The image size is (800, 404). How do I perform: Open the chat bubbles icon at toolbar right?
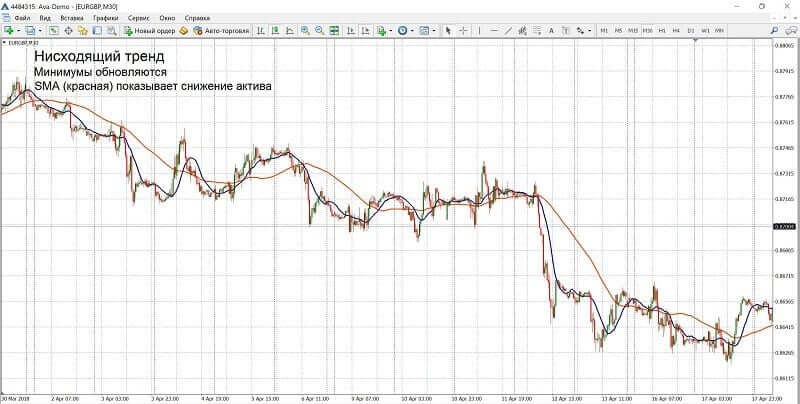[789, 31]
